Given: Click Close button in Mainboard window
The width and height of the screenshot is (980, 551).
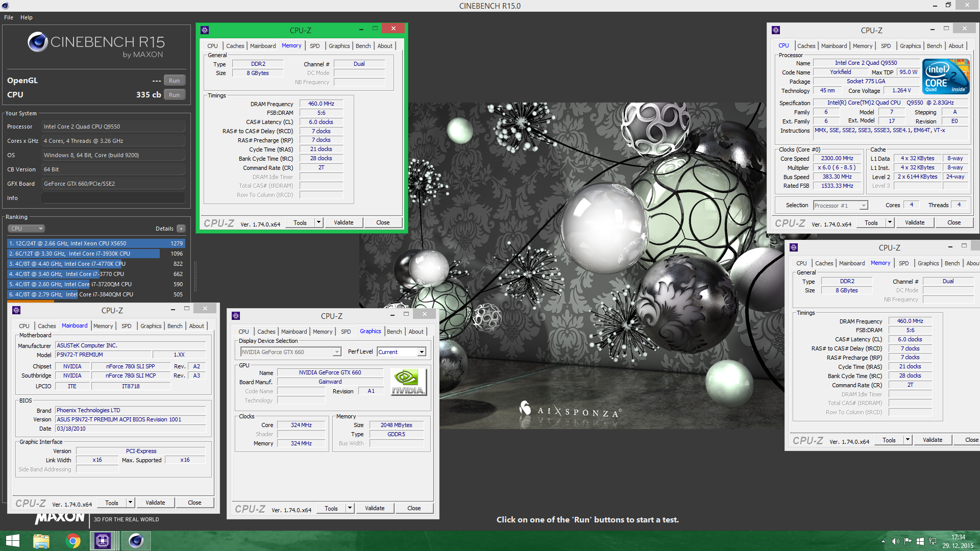Looking at the screenshot, I should (194, 503).
